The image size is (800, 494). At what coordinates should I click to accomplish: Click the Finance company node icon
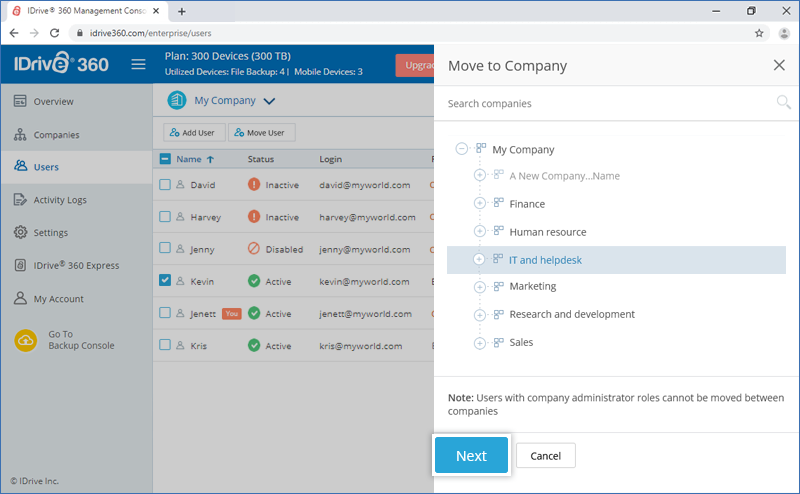tap(498, 203)
